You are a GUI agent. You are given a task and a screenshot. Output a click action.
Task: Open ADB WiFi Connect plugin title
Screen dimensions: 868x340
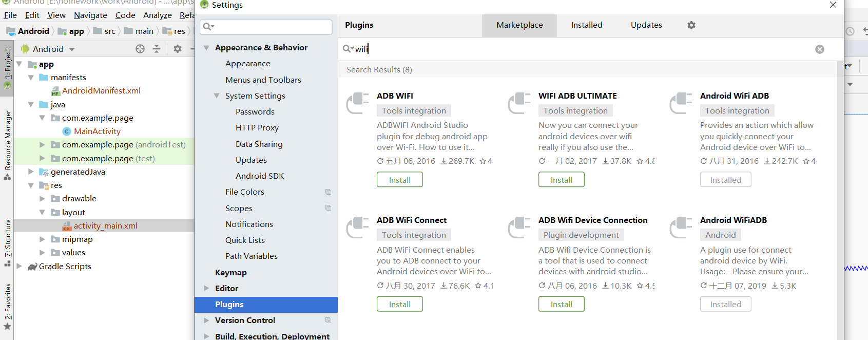tap(412, 220)
